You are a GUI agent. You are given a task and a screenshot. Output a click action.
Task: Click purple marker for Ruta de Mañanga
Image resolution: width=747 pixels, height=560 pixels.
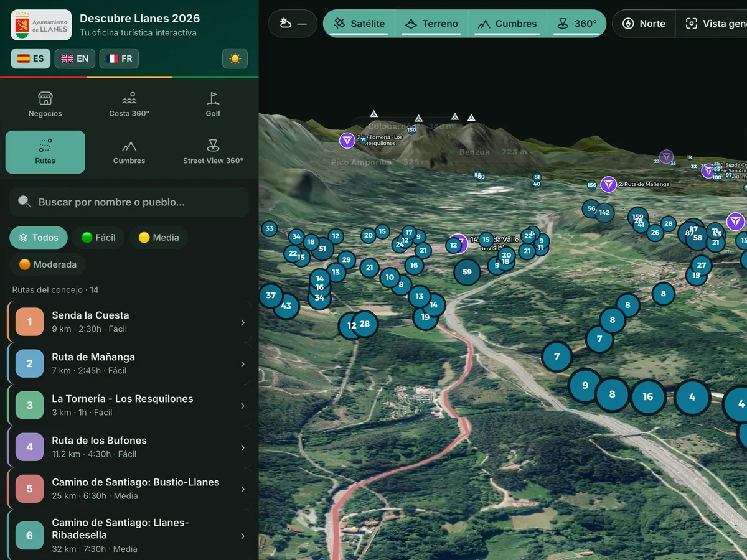[608, 185]
